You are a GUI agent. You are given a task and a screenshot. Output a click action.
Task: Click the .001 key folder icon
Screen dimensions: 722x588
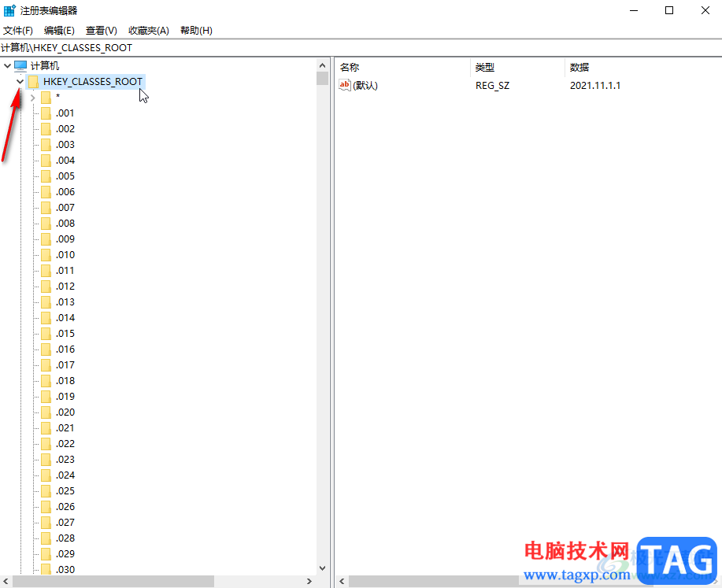tap(46, 113)
